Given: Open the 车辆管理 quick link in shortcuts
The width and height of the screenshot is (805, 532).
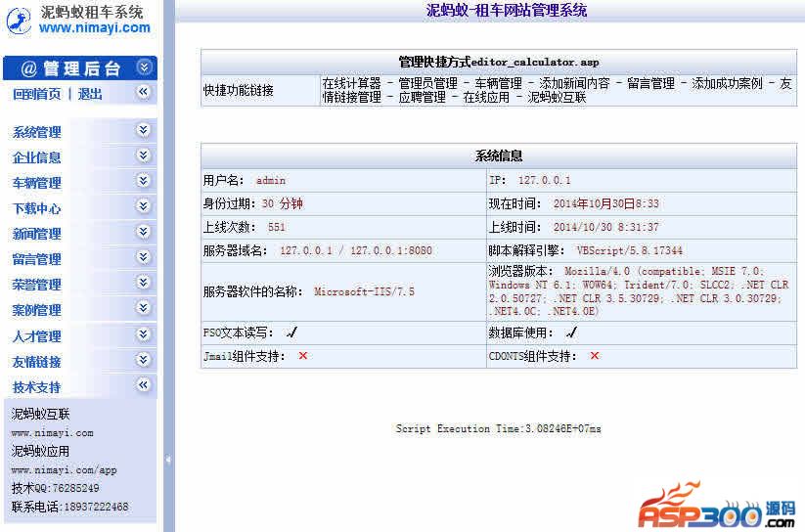Looking at the screenshot, I should (x=498, y=83).
